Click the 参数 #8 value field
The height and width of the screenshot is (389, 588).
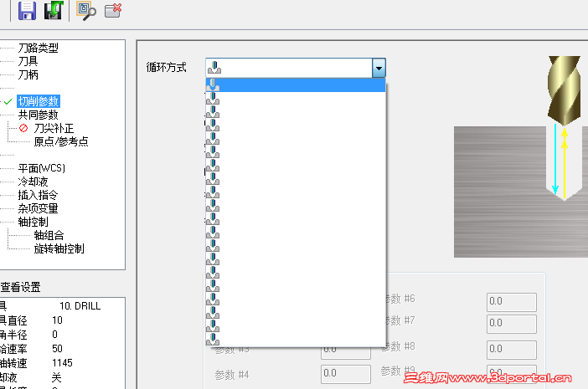point(512,350)
